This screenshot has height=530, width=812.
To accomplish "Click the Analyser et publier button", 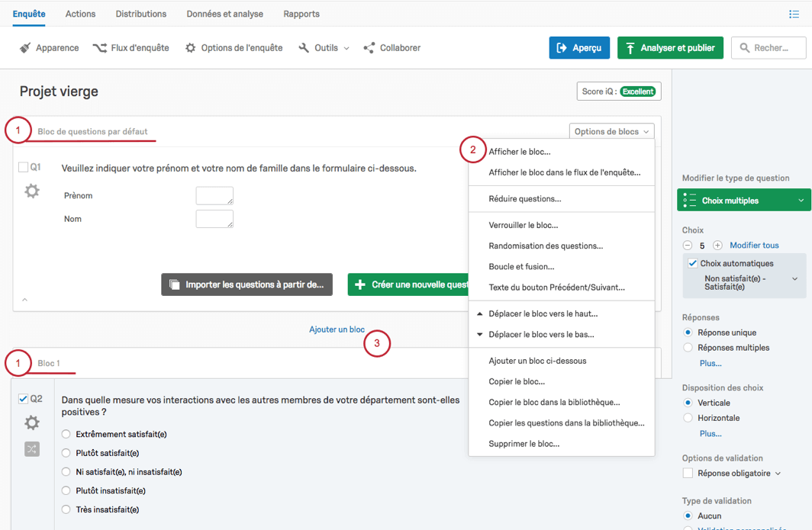I will pos(671,48).
